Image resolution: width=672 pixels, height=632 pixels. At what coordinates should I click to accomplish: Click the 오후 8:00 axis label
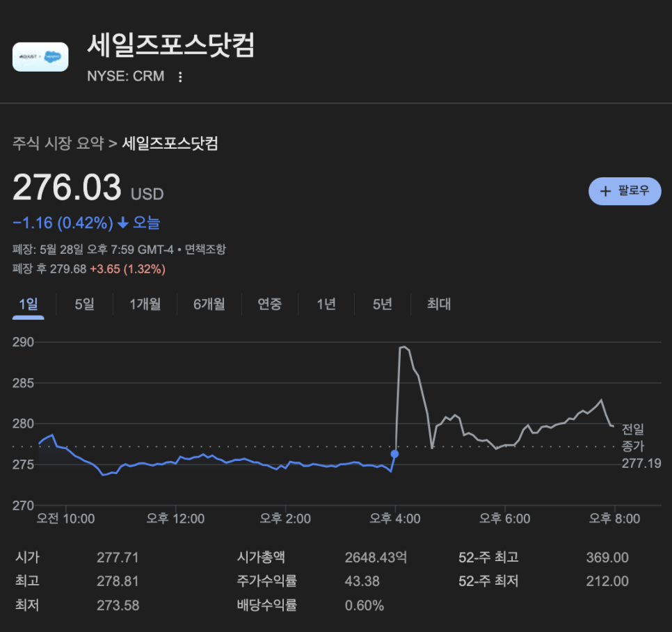(x=614, y=519)
